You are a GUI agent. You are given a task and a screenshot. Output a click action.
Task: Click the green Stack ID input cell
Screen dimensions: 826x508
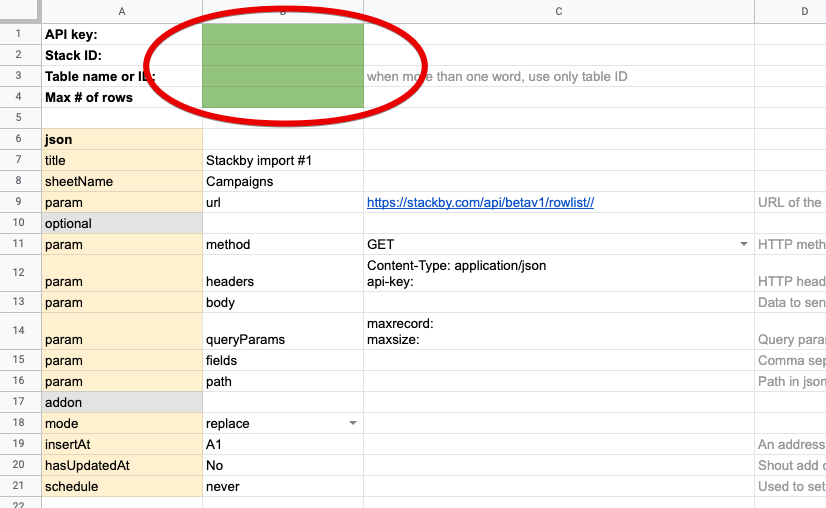pos(283,55)
